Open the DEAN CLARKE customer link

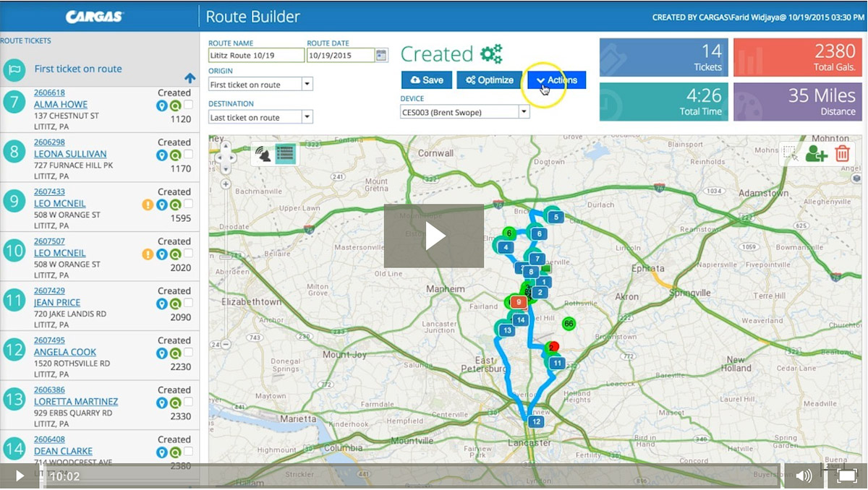coord(63,451)
